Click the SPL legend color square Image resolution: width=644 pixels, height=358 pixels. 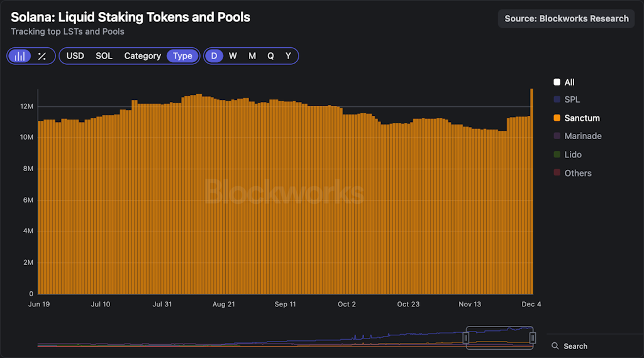[557, 99]
